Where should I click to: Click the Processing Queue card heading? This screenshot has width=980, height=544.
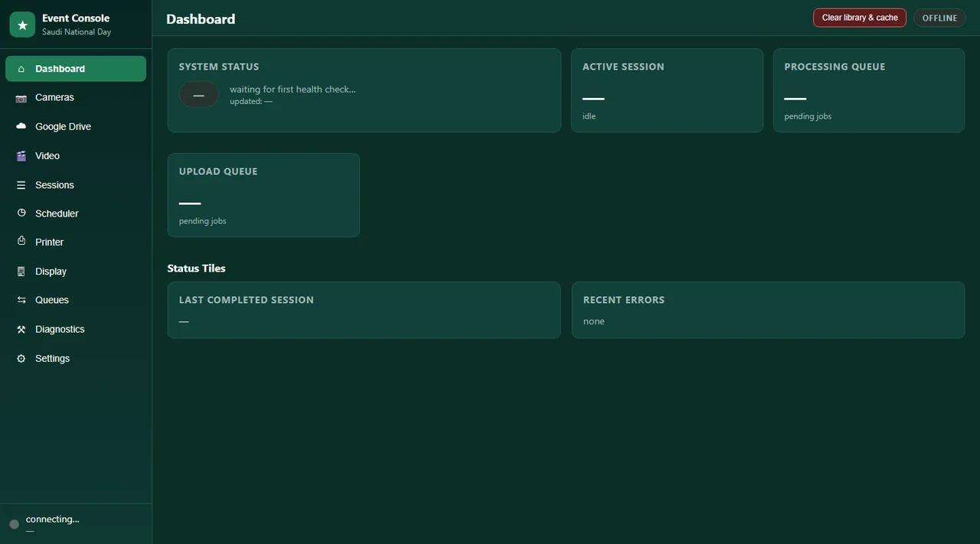point(835,67)
